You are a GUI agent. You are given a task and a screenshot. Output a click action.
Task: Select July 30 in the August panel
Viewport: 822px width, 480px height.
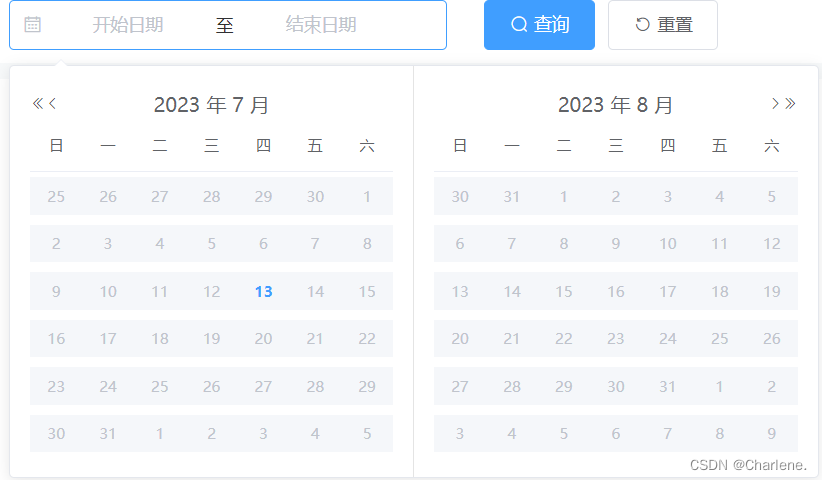[460, 197]
